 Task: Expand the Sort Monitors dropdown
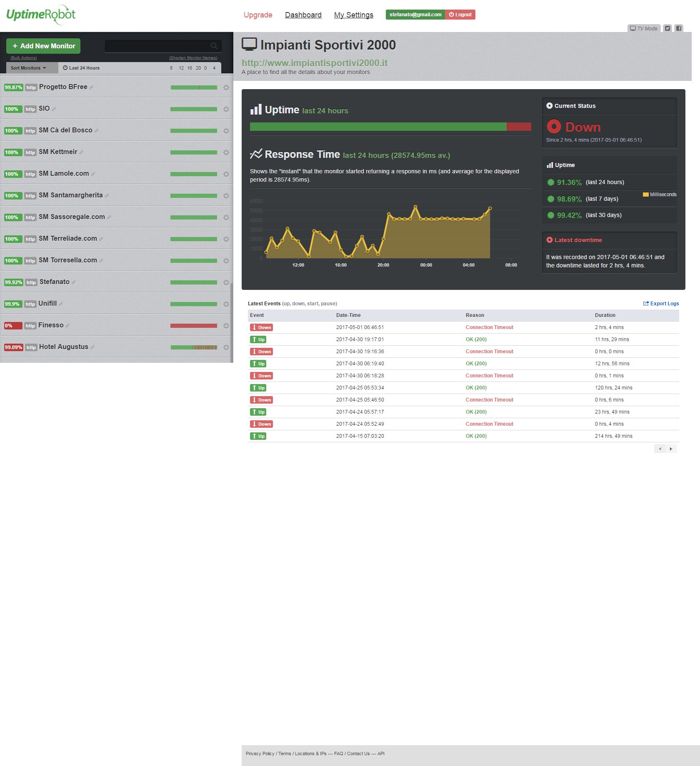(x=28, y=68)
